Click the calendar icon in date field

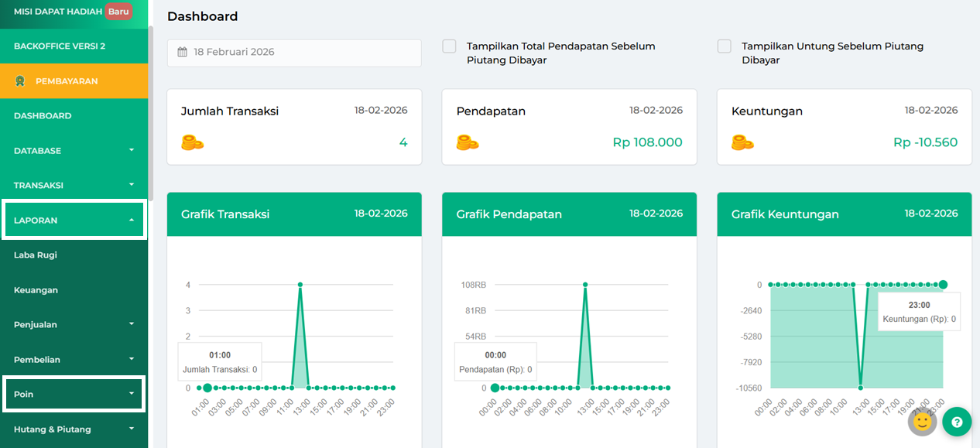pos(183,53)
